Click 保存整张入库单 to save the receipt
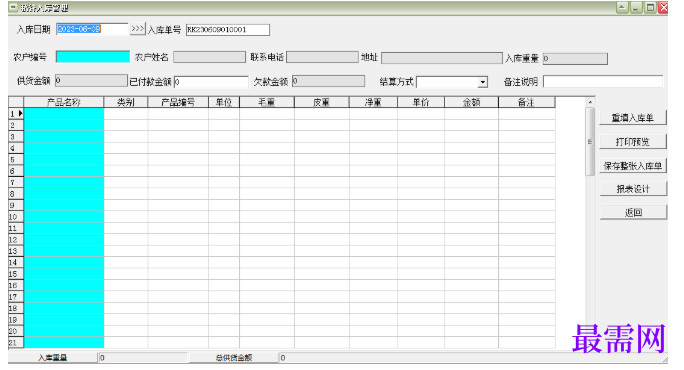684x370 pixels. [x=633, y=166]
